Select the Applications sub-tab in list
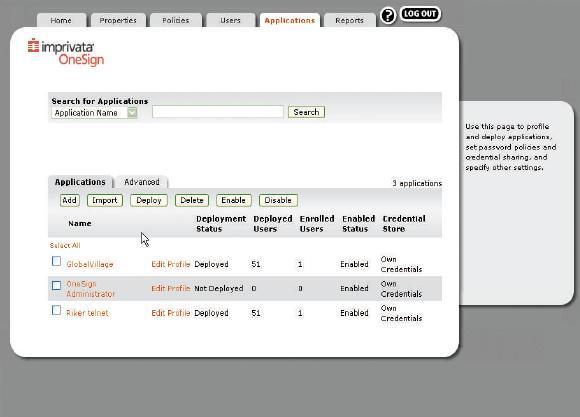This screenshot has height=417, width=580. coord(80,182)
